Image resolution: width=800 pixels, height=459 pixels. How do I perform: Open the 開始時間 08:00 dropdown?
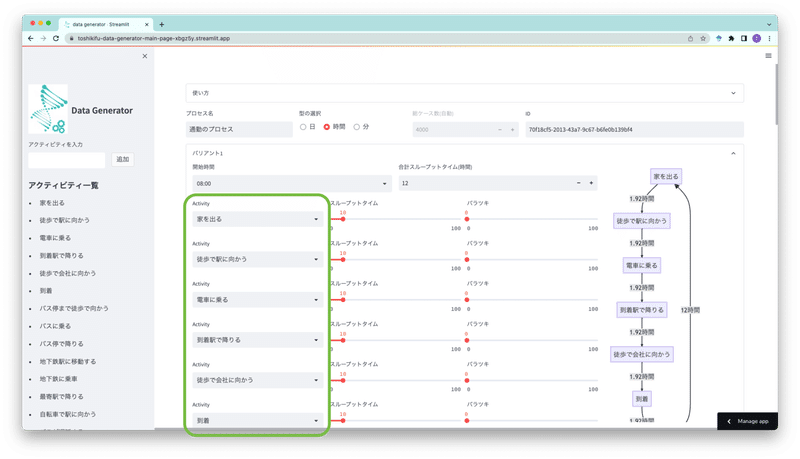coord(292,184)
